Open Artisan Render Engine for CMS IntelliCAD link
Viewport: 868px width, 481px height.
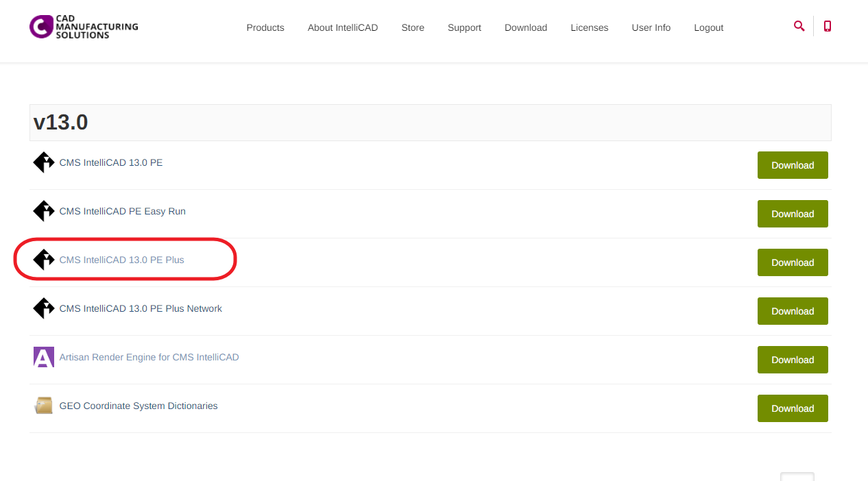click(x=149, y=357)
